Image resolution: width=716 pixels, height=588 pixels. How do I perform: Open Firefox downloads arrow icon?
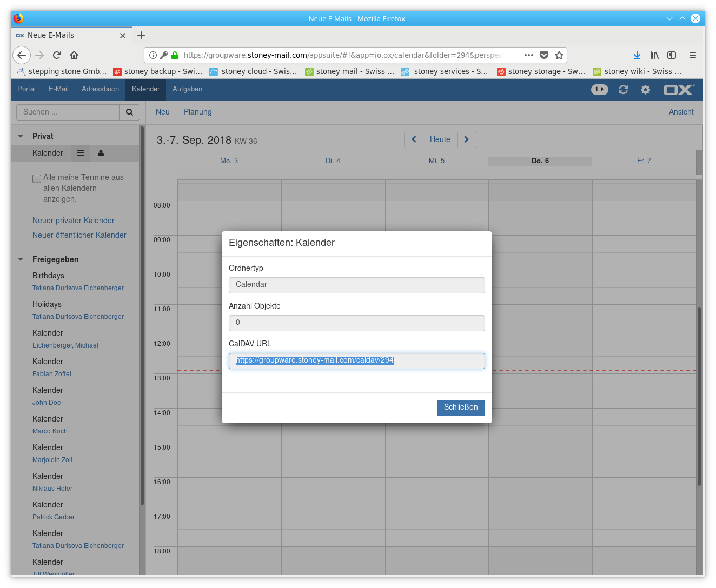point(637,55)
